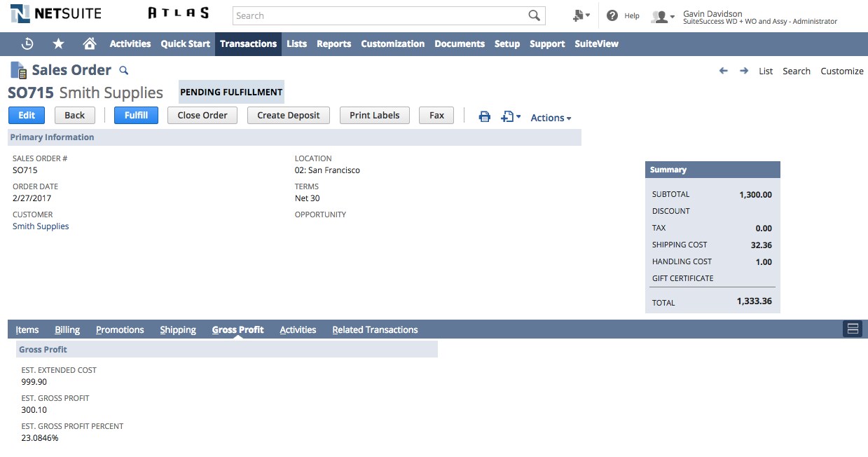Image resolution: width=868 pixels, height=457 pixels.
Task: Open the Search link near Customize
Action: coord(797,71)
